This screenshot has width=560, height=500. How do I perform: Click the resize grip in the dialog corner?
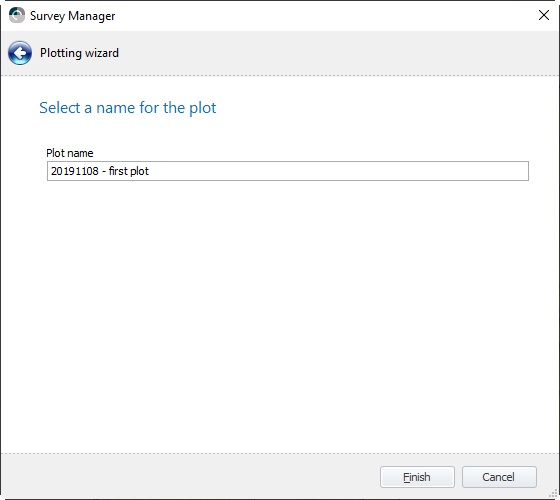click(x=555, y=494)
